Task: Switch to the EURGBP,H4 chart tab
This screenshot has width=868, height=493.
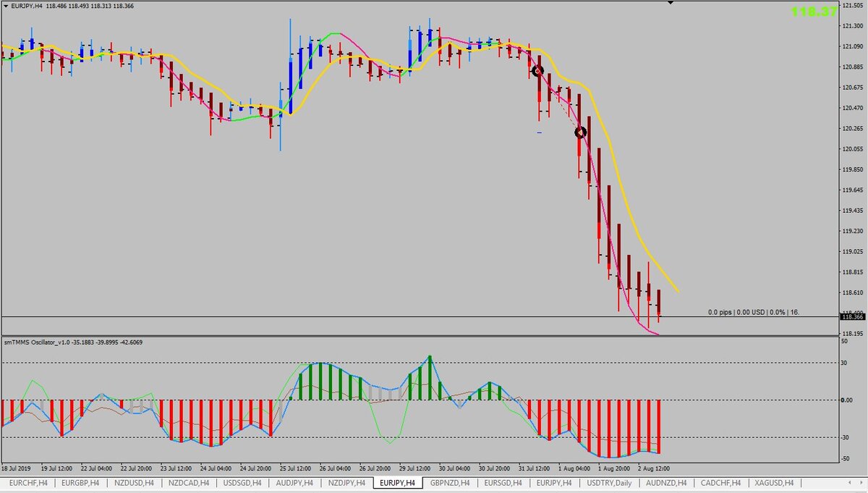Action: click(82, 483)
